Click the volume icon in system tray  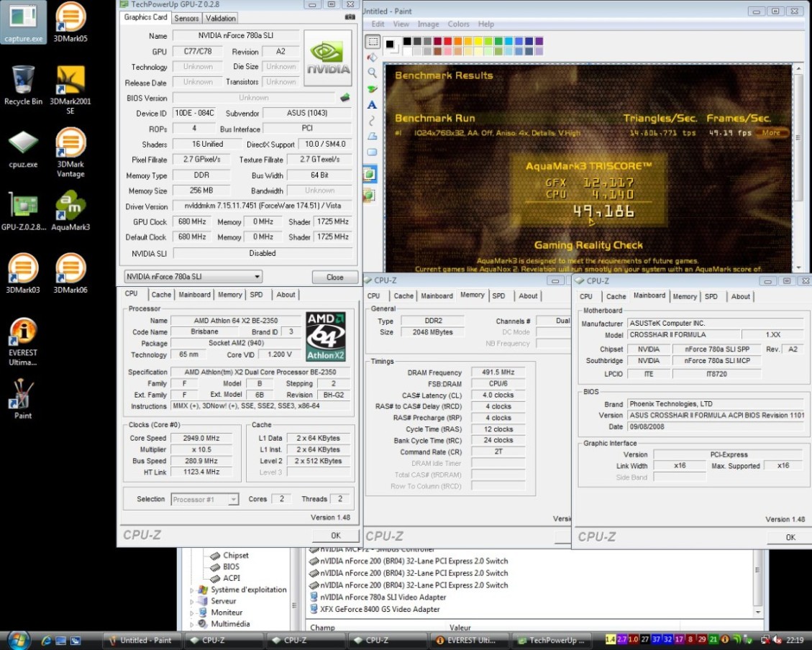777,640
